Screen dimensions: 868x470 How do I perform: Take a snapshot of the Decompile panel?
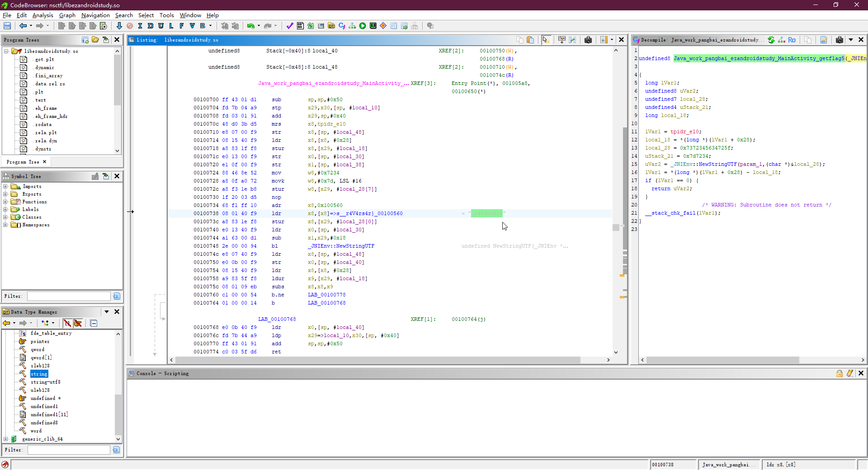point(839,40)
